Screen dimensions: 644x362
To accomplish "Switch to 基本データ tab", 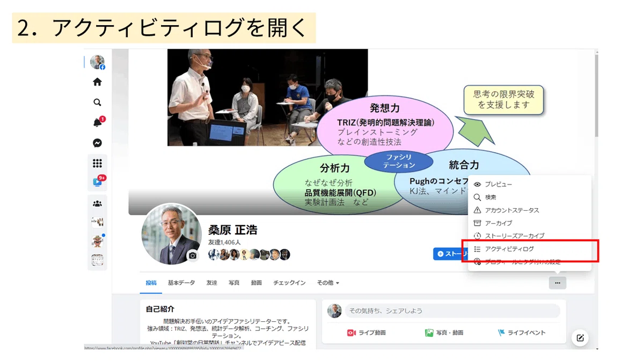I will point(181,283).
